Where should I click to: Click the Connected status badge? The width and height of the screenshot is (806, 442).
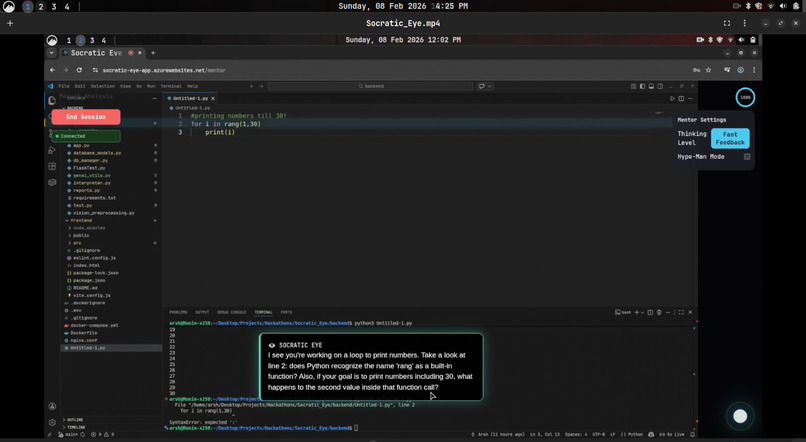point(86,136)
